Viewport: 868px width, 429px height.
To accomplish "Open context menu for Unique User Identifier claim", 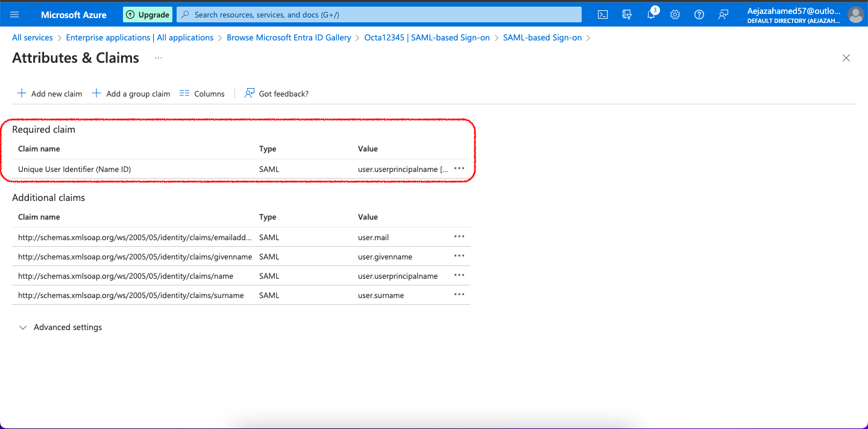I will point(459,169).
